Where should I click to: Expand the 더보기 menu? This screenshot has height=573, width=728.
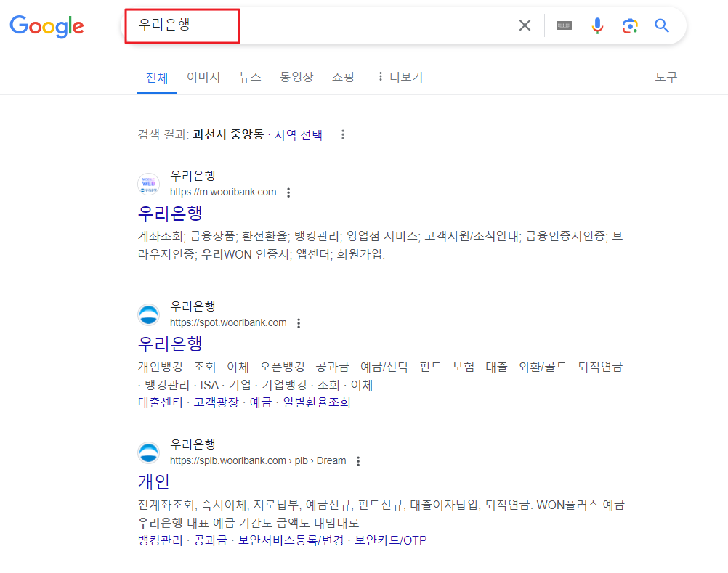click(x=400, y=77)
